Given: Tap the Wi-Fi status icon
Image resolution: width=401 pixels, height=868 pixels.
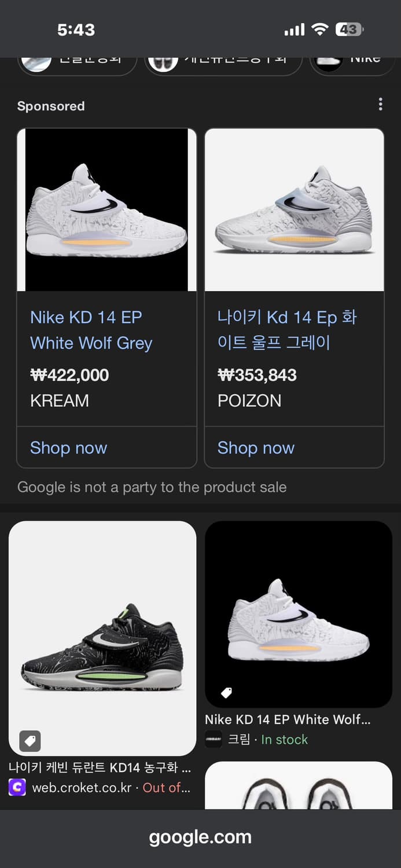Looking at the screenshot, I should (319, 30).
